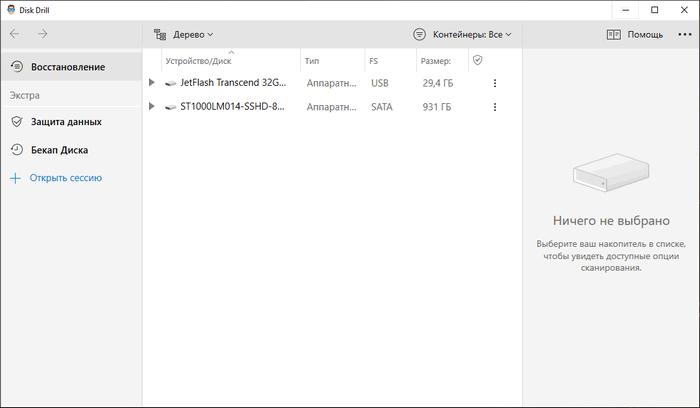Expand the ST1000LM014-SSHD row
The height and width of the screenshot is (408, 700).
tap(151, 106)
